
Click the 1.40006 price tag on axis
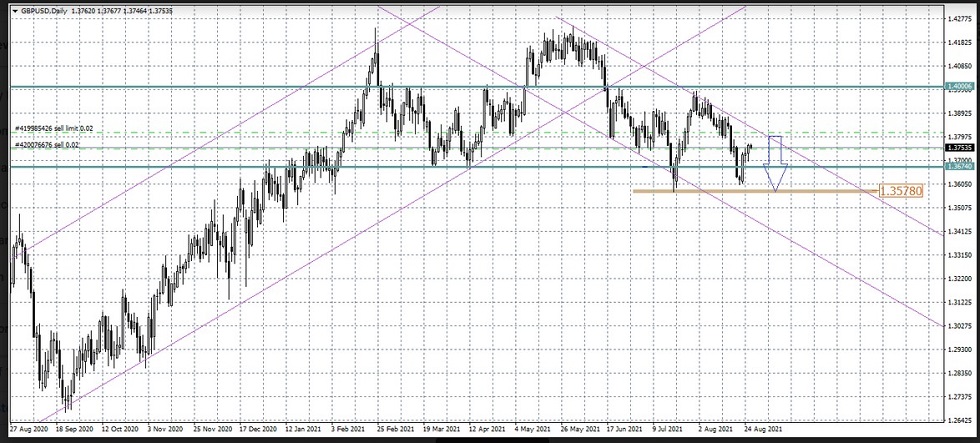[958, 87]
